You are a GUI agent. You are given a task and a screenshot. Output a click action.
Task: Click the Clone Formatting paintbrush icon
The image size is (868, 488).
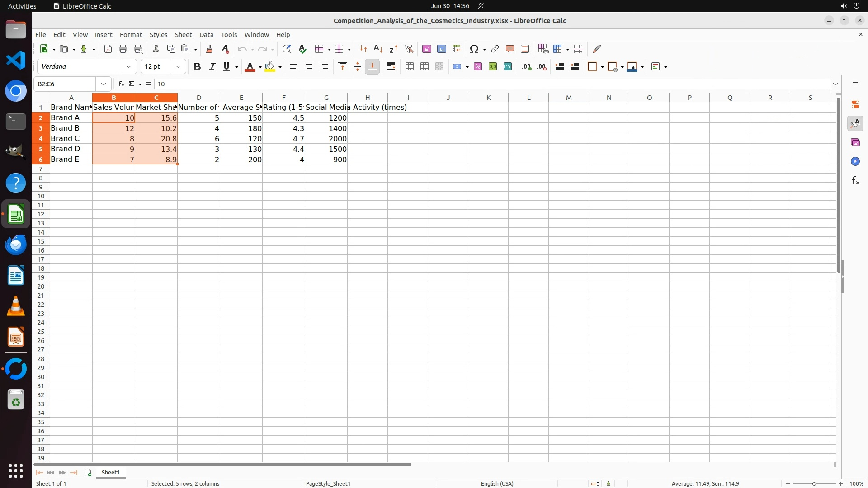point(209,49)
